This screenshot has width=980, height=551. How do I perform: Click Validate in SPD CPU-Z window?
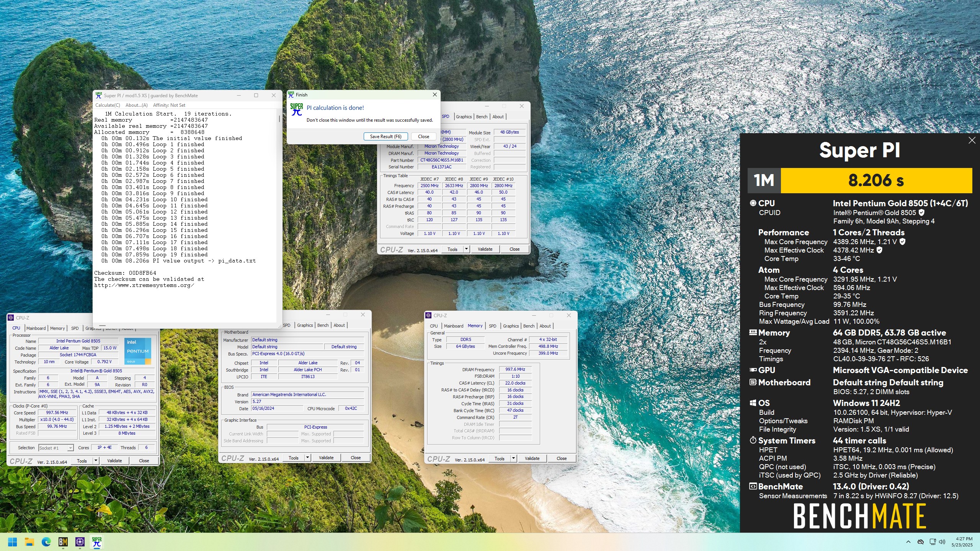[x=485, y=249]
